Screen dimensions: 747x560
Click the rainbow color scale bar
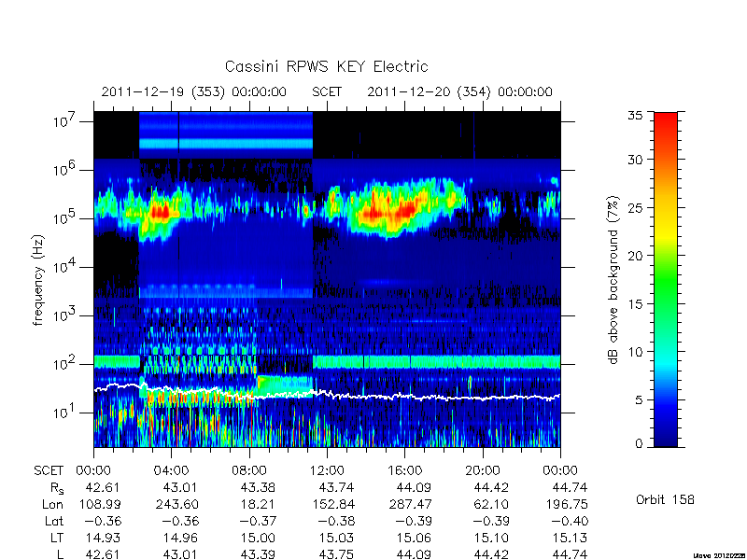(x=666, y=279)
